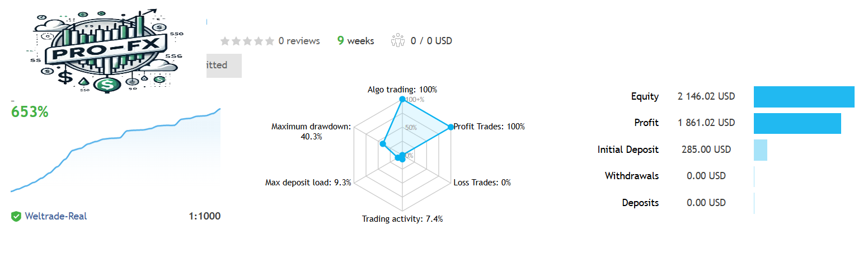Click the Maximum drawdown radar point

click(383, 144)
